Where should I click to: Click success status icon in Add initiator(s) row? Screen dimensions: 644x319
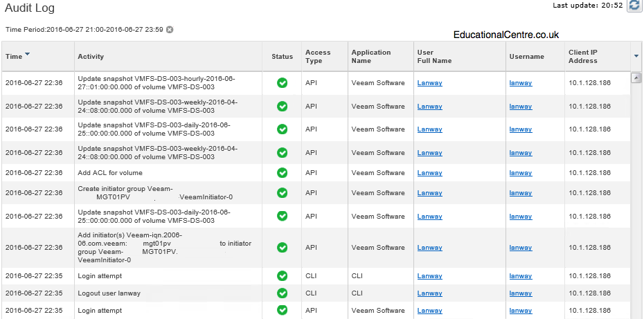(282, 248)
